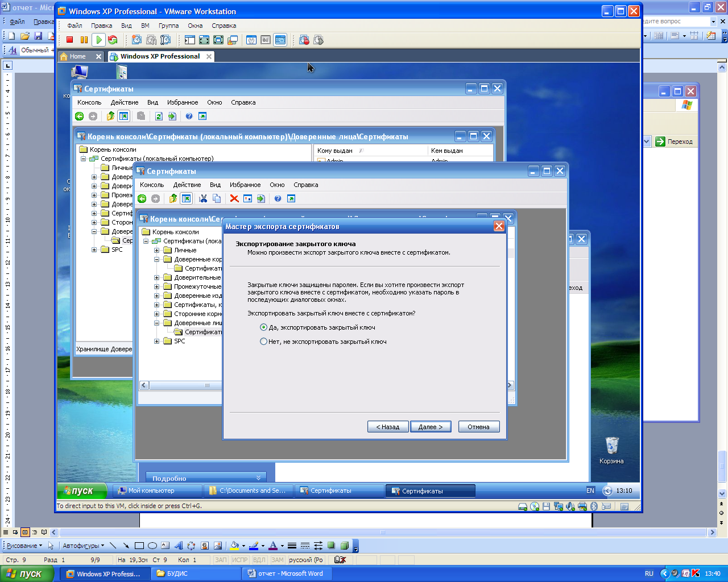Viewport: 728px width, 582px height.
Task: Open Действие menu in front Сертификаты window
Action: [x=187, y=185]
